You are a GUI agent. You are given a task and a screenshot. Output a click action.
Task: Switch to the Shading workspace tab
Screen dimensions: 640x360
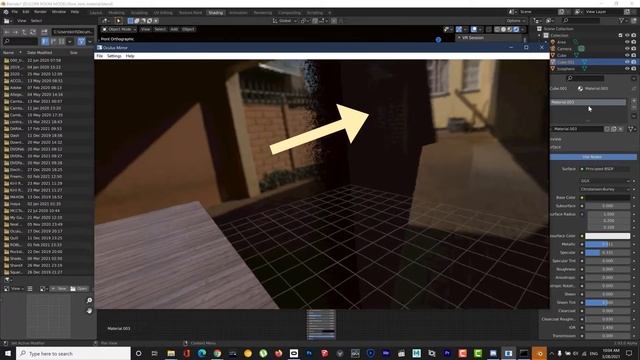tap(216, 13)
